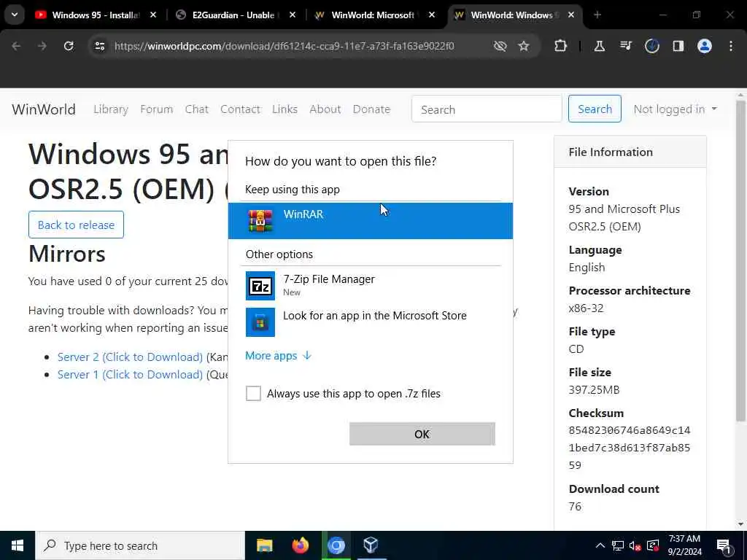Open a new tab with plus
This screenshot has width=747, height=560.
tap(597, 15)
